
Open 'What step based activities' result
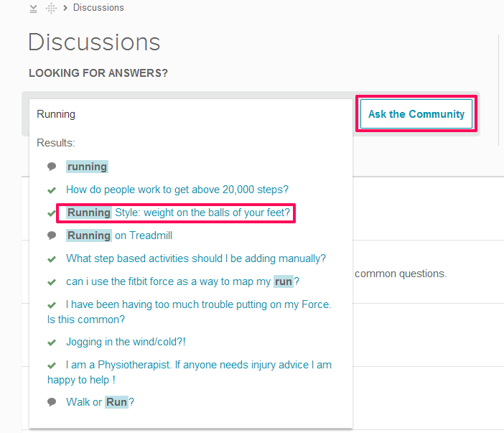tap(196, 259)
